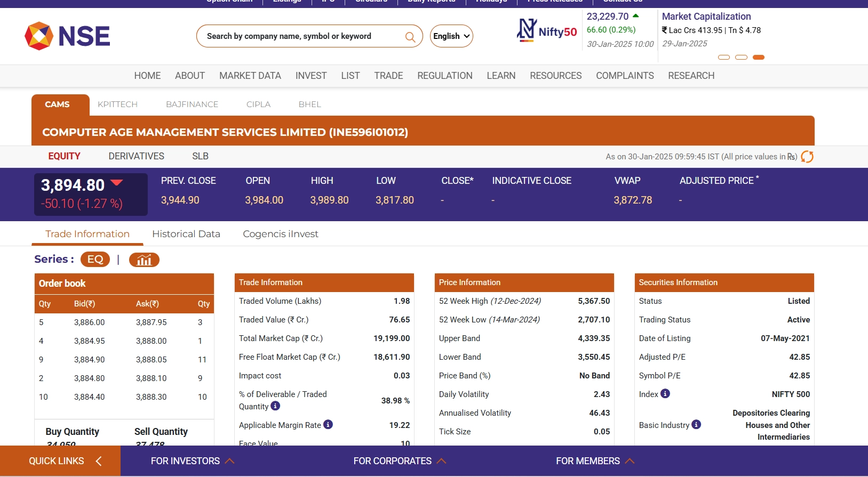This screenshot has height=477, width=868.
Task: Open the Market Data menu
Action: [250, 76]
